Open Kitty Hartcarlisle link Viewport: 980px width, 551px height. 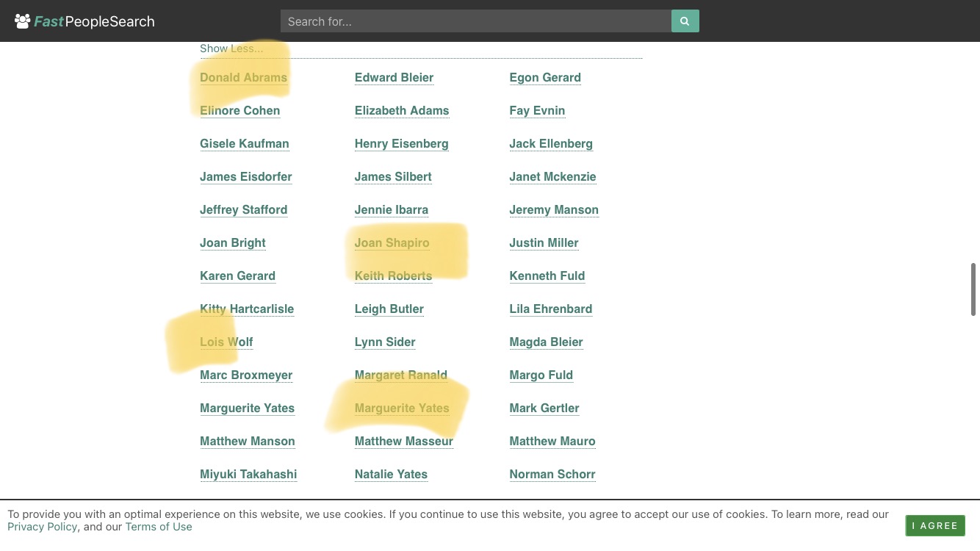coord(247,309)
